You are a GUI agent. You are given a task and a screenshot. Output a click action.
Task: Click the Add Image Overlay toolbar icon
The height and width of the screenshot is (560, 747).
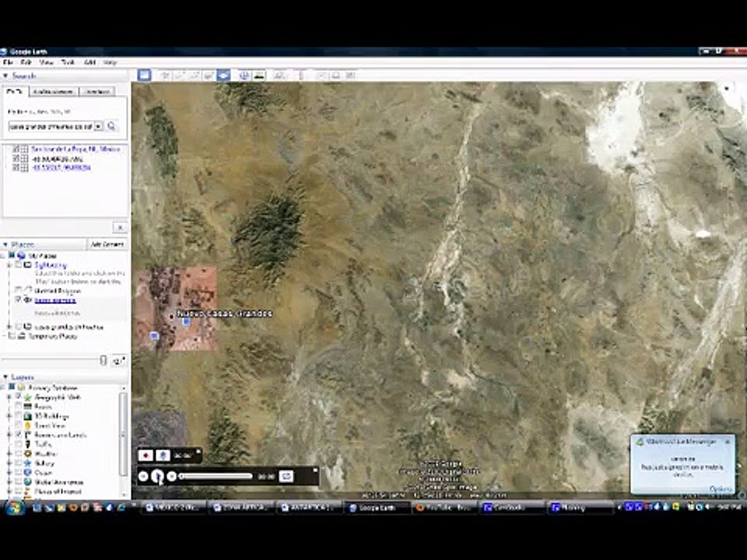pyautogui.click(x=209, y=75)
